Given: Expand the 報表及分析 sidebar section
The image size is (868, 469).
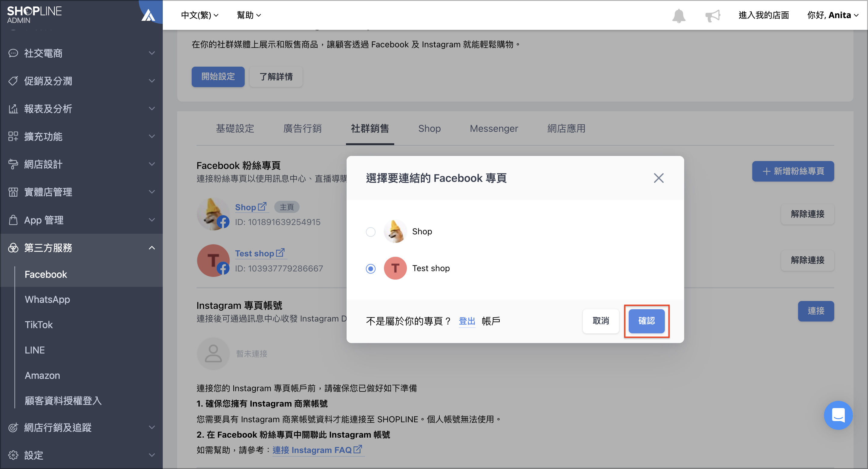Looking at the screenshot, I should tap(81, 109).
